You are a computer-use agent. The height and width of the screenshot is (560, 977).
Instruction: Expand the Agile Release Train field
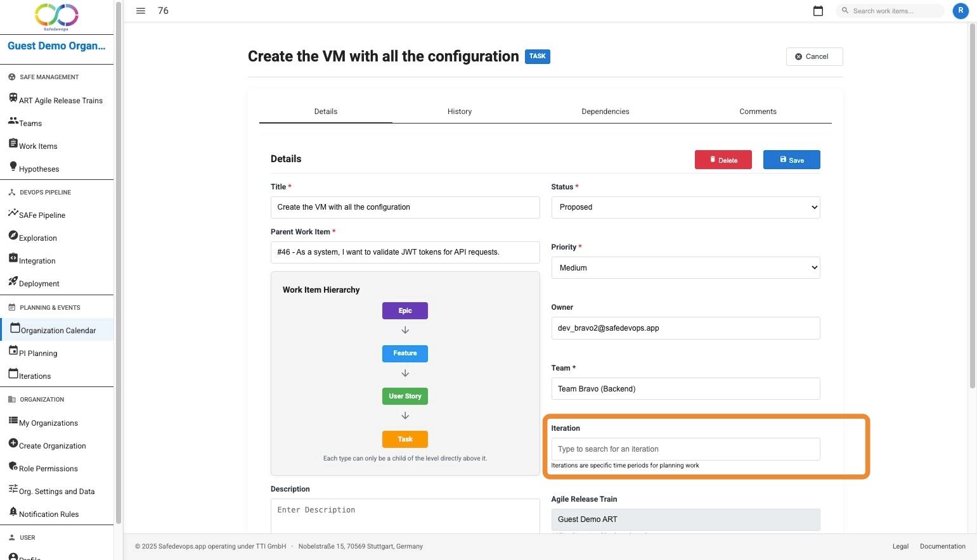coord(685,519)
